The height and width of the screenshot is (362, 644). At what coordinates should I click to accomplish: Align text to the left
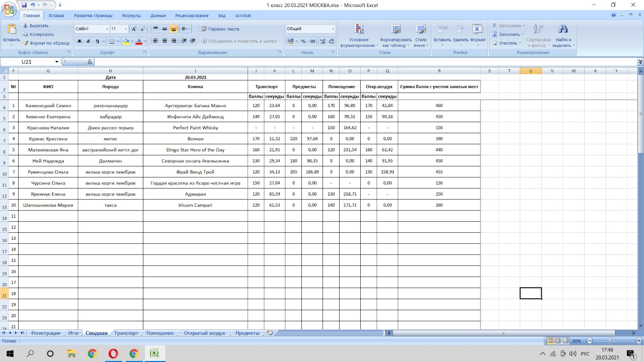coord(156,41)
